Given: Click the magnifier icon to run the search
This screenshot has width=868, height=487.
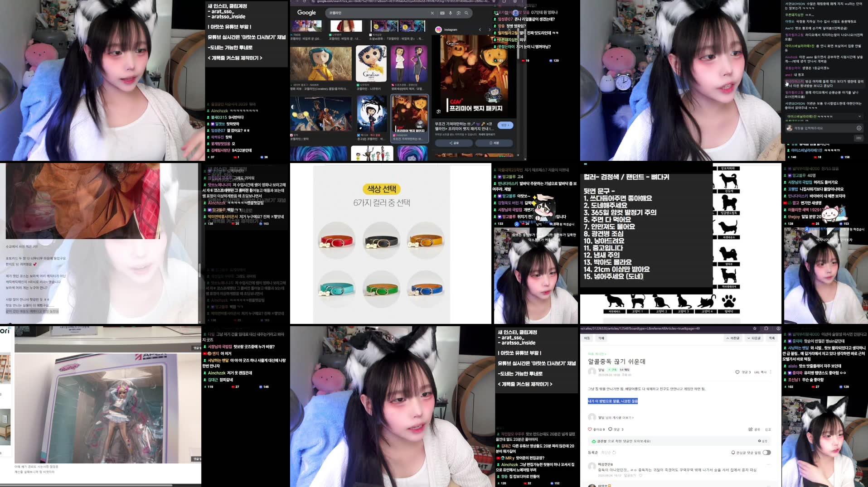Looking at the screenshot, I should (x=466, y=13).
